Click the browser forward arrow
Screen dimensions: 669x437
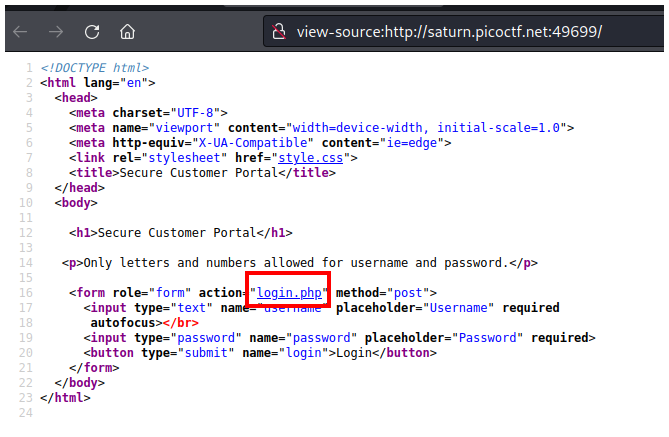(x=55, y=31)
